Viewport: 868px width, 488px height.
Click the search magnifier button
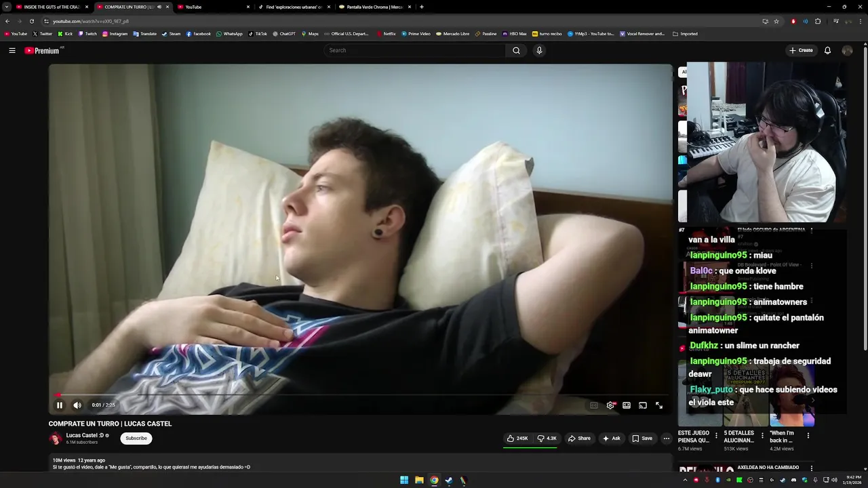click(516, 50)
